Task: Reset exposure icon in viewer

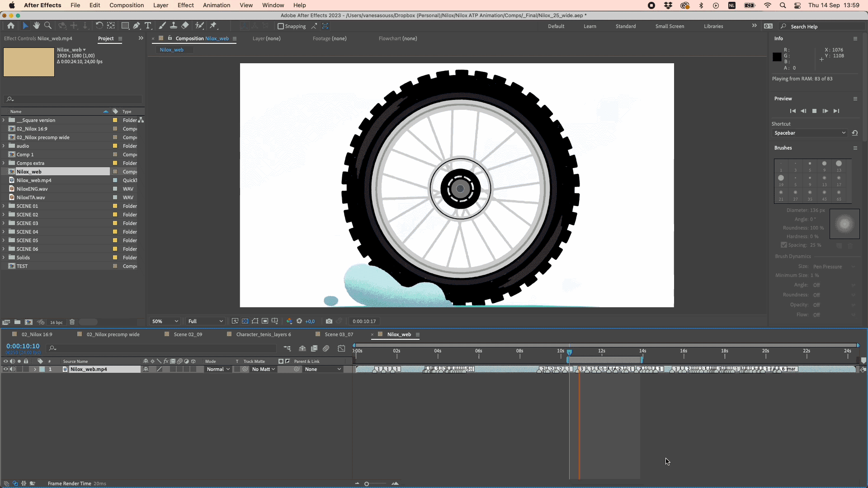Action: [x=299, y=321]
